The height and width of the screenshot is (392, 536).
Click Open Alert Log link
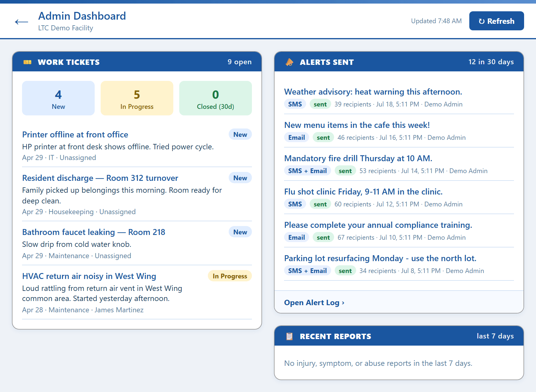click(x=314, y=302)
